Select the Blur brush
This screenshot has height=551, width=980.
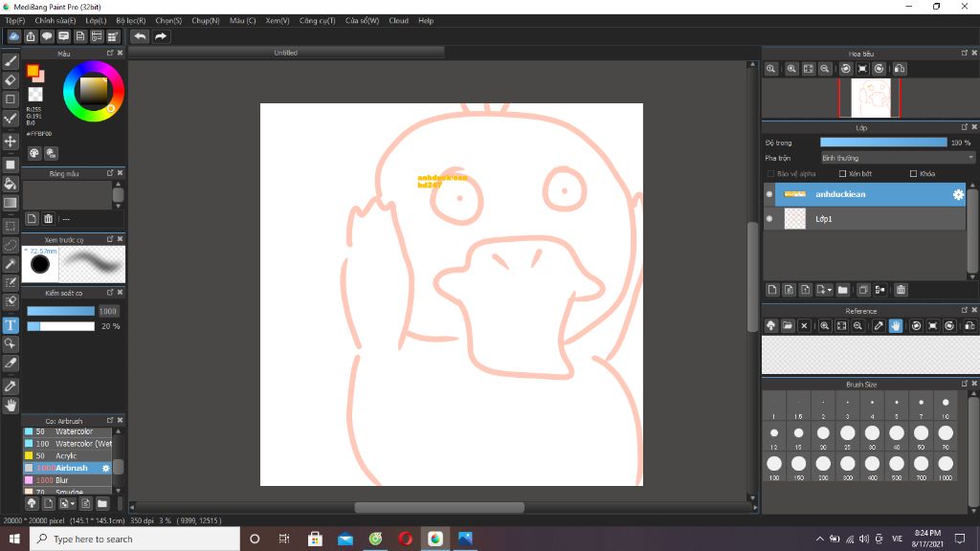pyautogui.click(x=68, y=480)
